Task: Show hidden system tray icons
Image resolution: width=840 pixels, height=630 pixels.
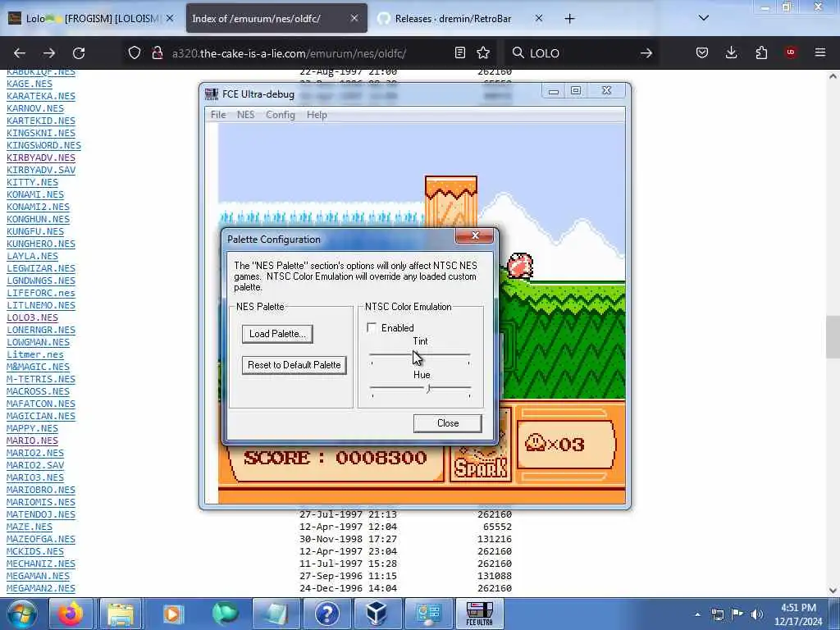Action: pyautogui.click(x=697, y=614)
